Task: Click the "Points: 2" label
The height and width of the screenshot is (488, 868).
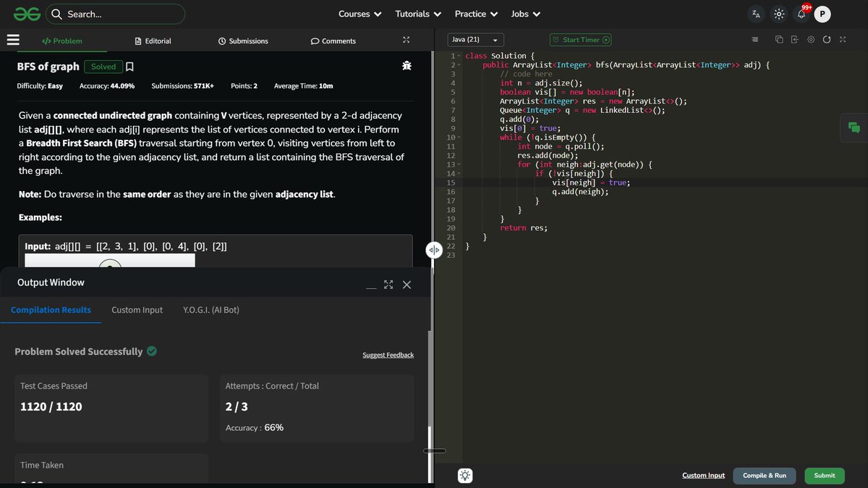Action: pyautogui.click(x=244, y=86)
